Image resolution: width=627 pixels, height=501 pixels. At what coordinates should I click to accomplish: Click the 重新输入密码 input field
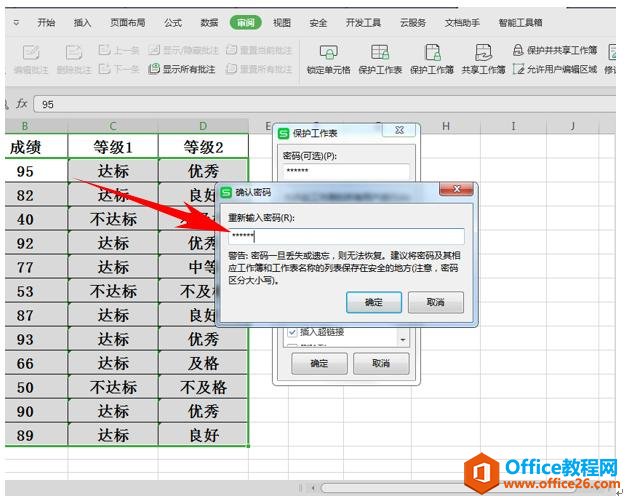click(x=346, y=236)
